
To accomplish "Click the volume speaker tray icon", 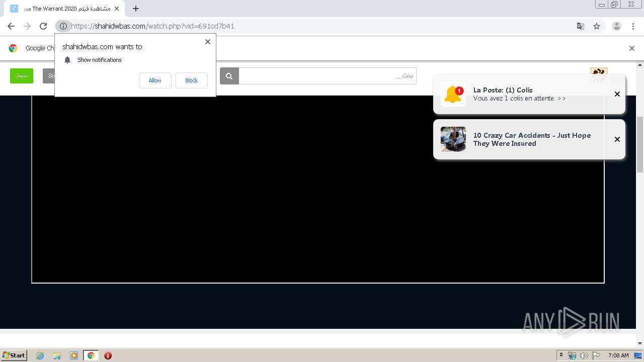I will pos(584,355).
